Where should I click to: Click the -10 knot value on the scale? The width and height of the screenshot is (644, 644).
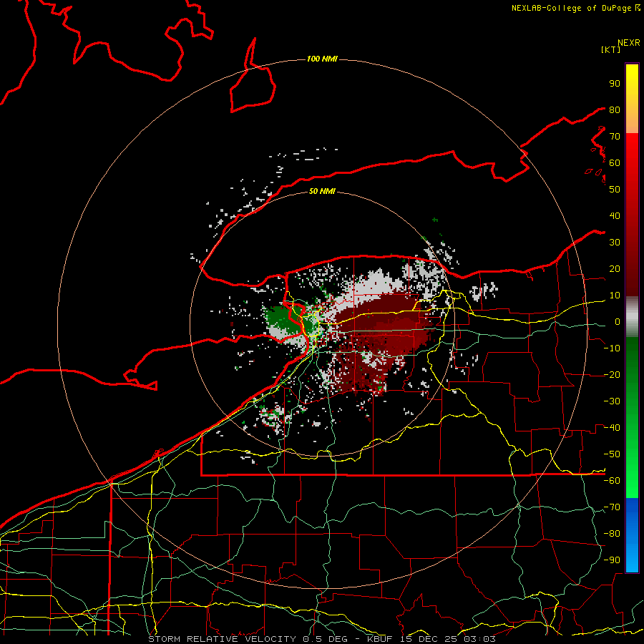tap(612, 348)
